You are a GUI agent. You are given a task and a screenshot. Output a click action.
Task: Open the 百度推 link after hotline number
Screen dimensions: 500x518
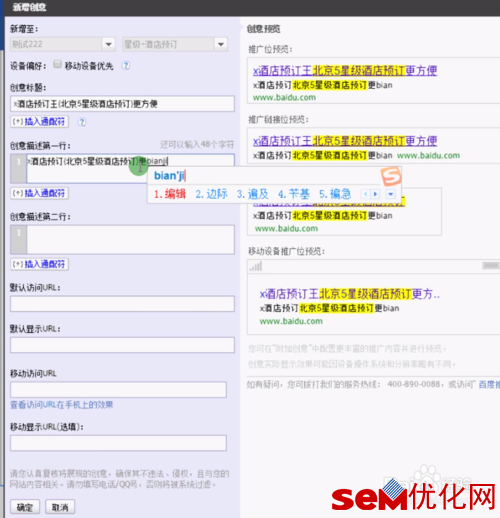pos(489,385)
